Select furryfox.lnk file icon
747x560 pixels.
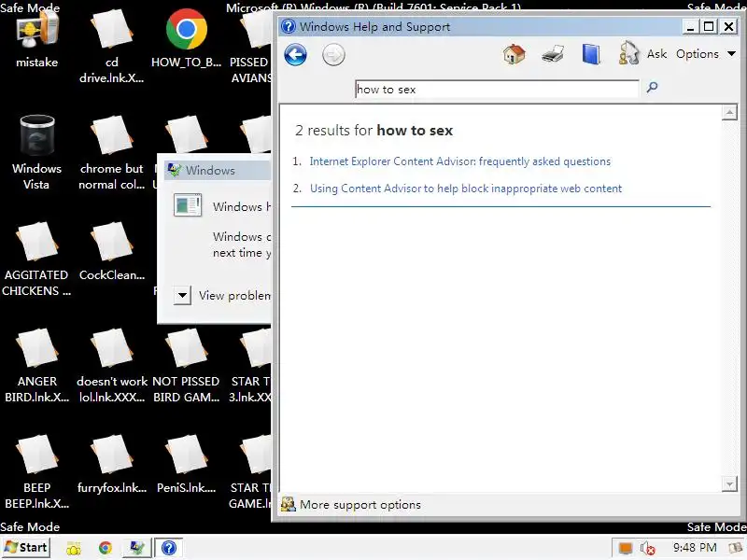(x=111, y=465)
